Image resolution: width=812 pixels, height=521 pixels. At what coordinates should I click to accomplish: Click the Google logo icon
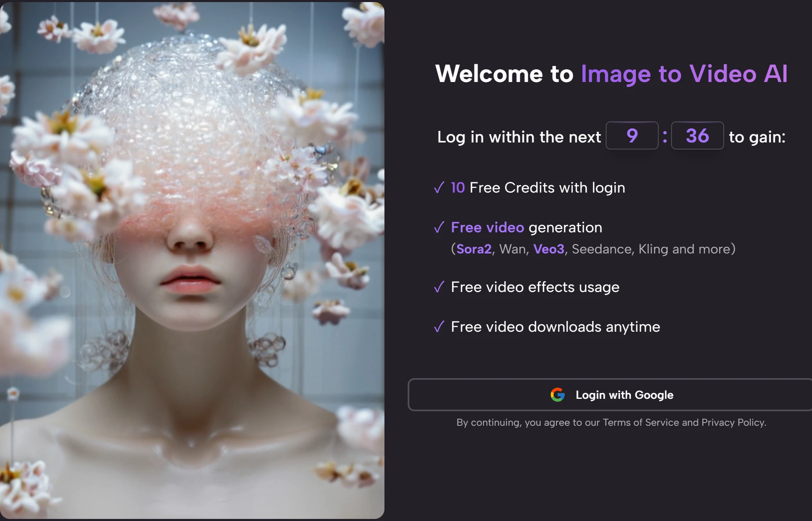click(557, 395)
